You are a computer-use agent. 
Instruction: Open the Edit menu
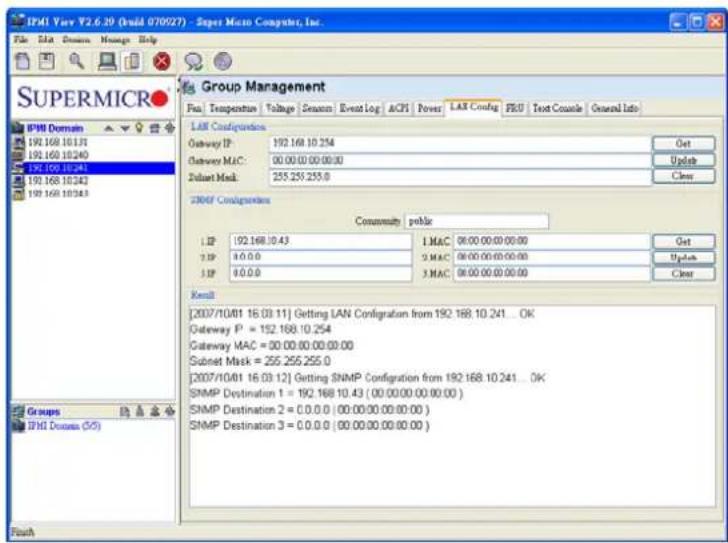(x=46, y=40)
